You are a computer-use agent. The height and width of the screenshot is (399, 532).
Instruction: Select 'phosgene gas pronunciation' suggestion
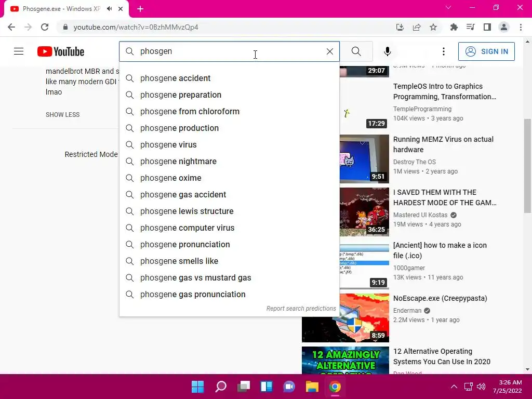coord(229,294)
